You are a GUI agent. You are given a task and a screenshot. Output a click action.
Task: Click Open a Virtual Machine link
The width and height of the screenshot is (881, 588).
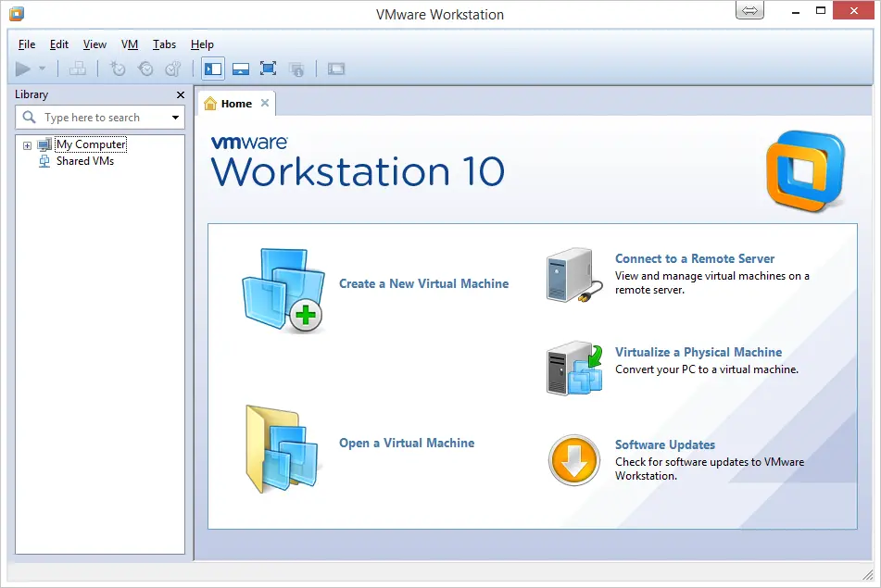(x=407, y=444)
